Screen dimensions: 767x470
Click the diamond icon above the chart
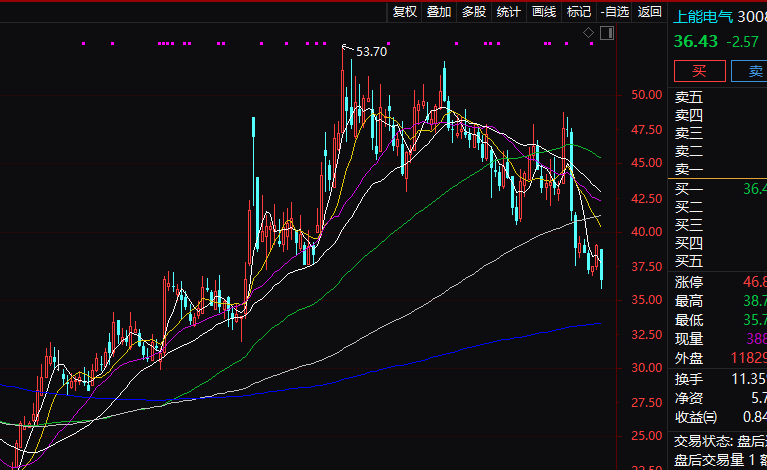[x=589, y=35]
